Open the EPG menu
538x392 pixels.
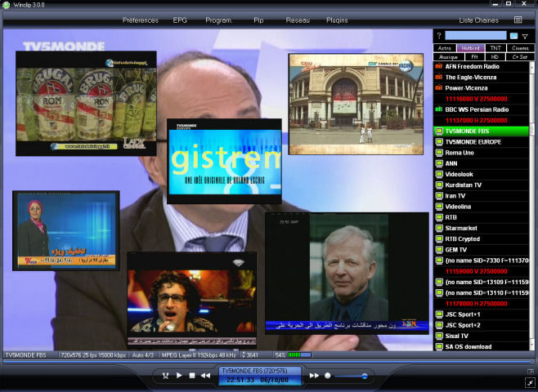180,20
